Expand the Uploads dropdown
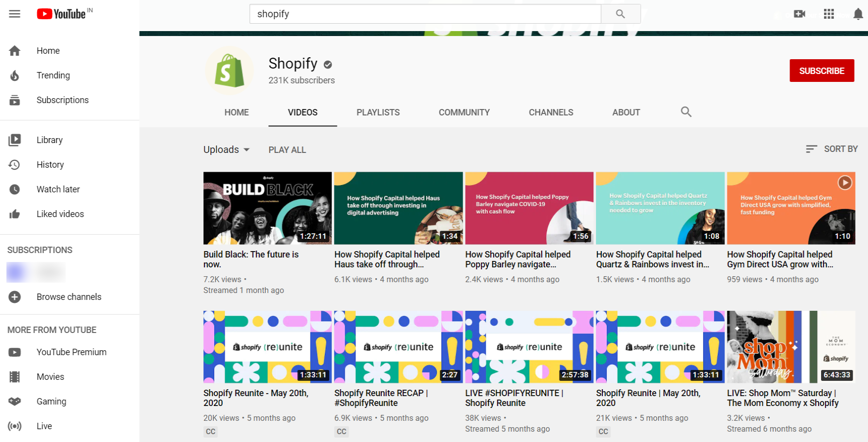Image resolution: width=868 pixels, height=442 pixels. [x=227, y=149]
